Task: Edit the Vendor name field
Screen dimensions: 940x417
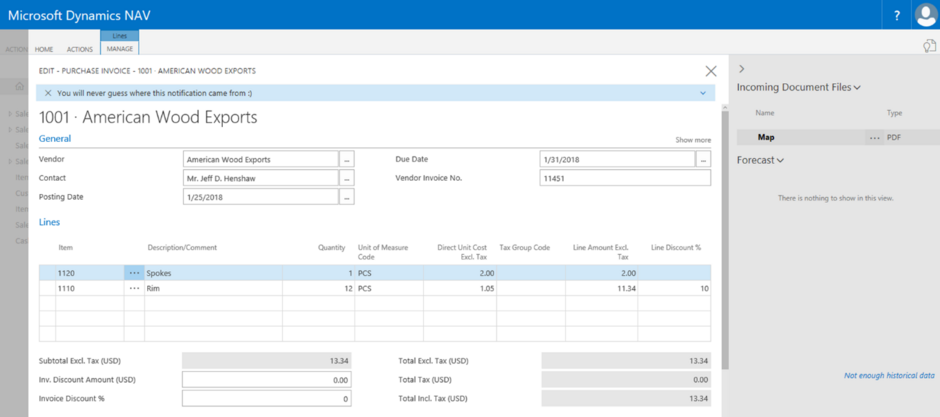Action: click(x=261, y=159)
